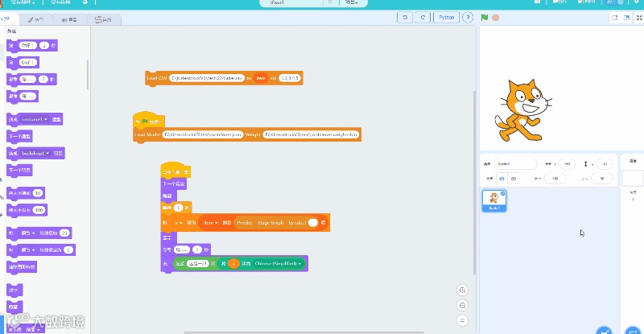Edit the wait seconds value in script
This screenshot has height=334, width=644.
click(x=178, y=208)
